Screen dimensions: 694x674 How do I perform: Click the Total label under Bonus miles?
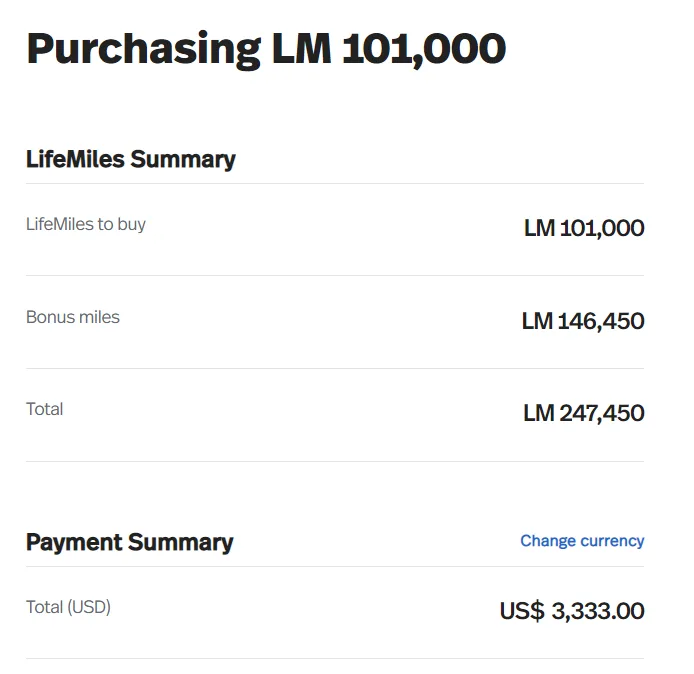[x=45, y=409]
